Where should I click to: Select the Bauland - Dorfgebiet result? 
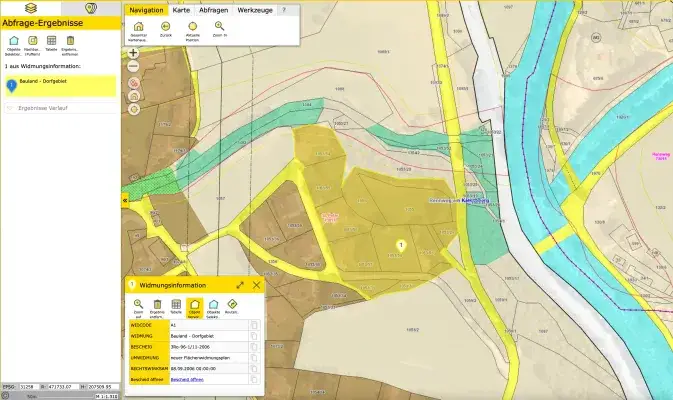tap(60, 85)
